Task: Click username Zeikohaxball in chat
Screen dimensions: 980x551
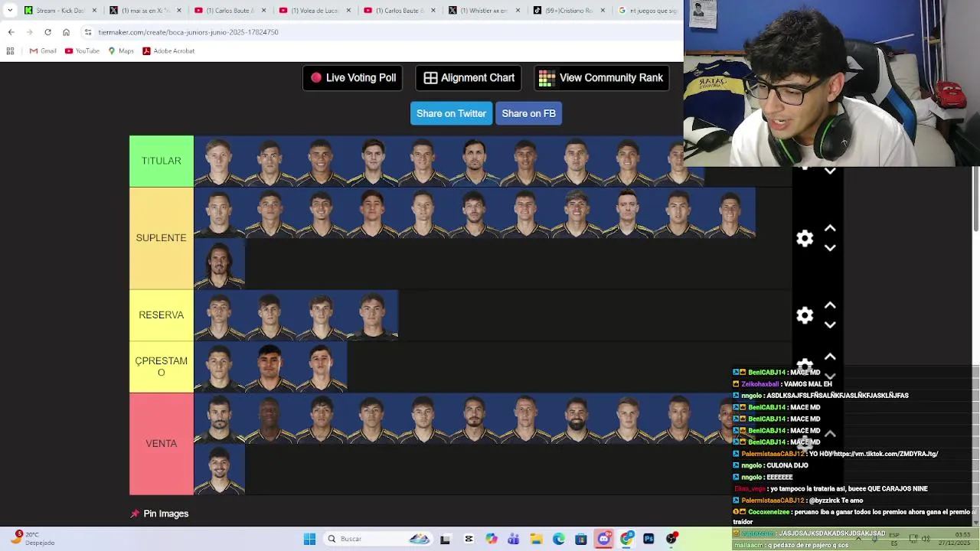Action: 759,384
